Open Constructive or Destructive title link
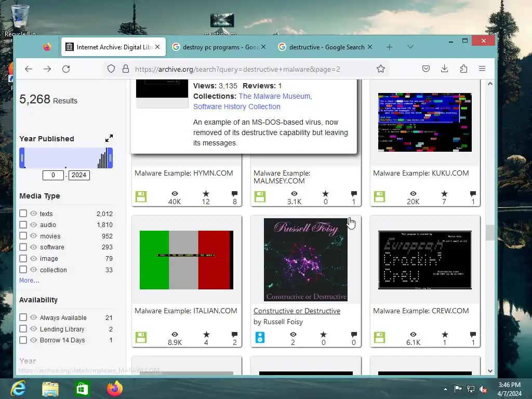Image resolution: width=532 pixels, height=399 pixels. [297, 311]
